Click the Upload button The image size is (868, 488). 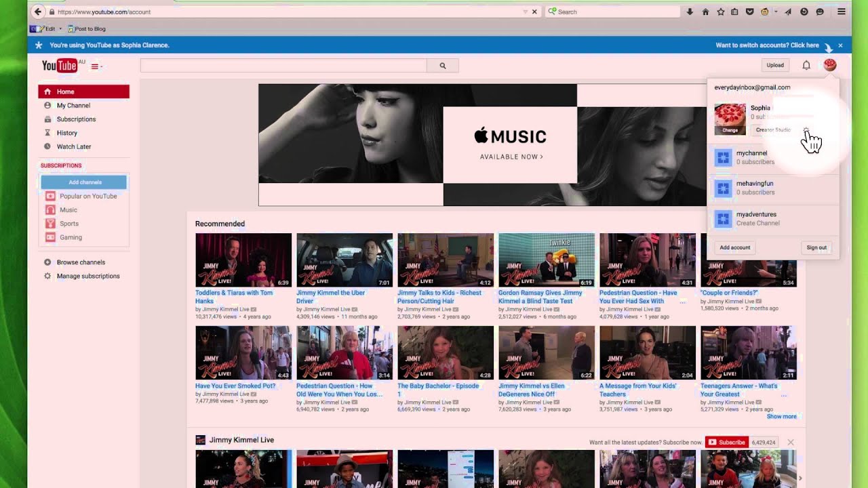775,65
